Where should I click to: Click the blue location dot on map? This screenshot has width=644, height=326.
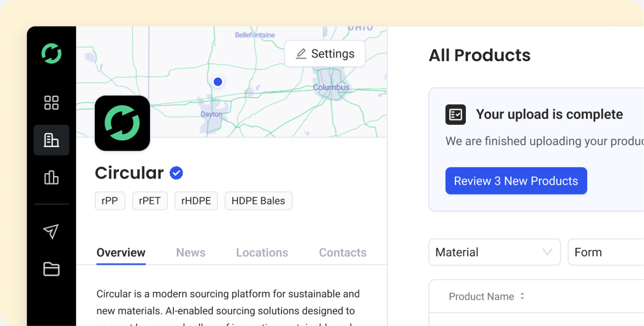click(x=218, y=82)
